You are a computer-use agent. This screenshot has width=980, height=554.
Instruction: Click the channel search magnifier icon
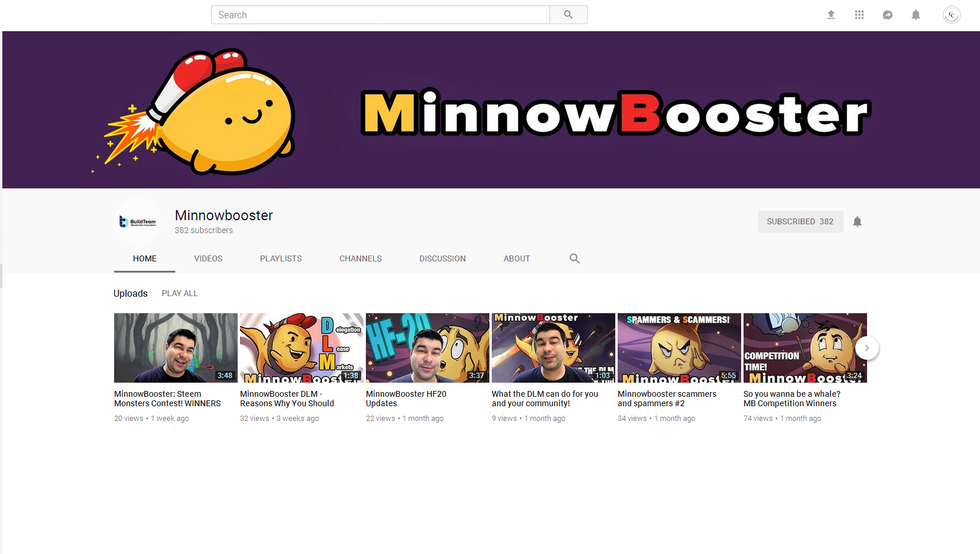pyautogui.click(x=575, y=258)
